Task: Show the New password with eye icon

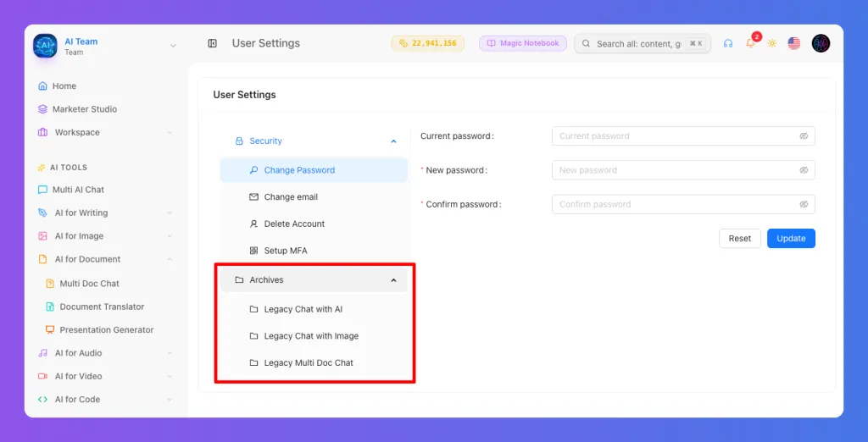Action: (804, 170)
